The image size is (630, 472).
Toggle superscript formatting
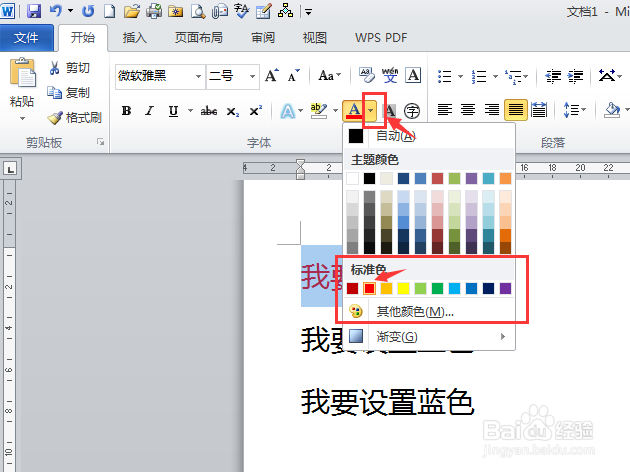tap(256, 110)
